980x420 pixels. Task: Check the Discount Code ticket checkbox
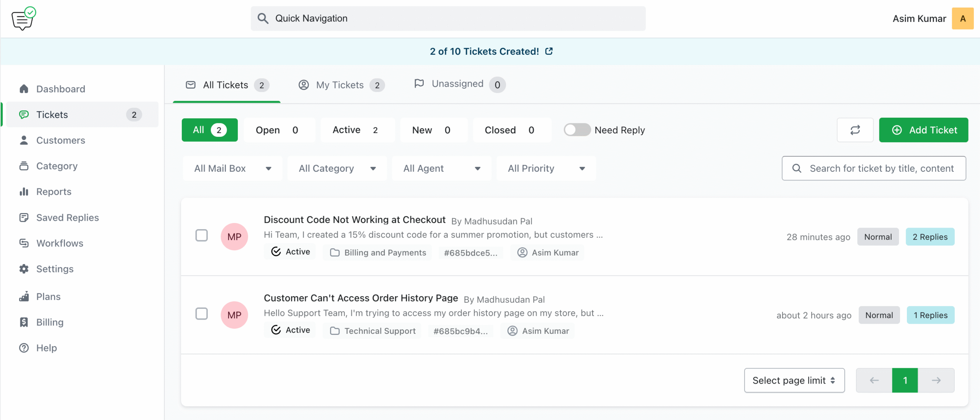pyautogui.click(x=202, y=235)
